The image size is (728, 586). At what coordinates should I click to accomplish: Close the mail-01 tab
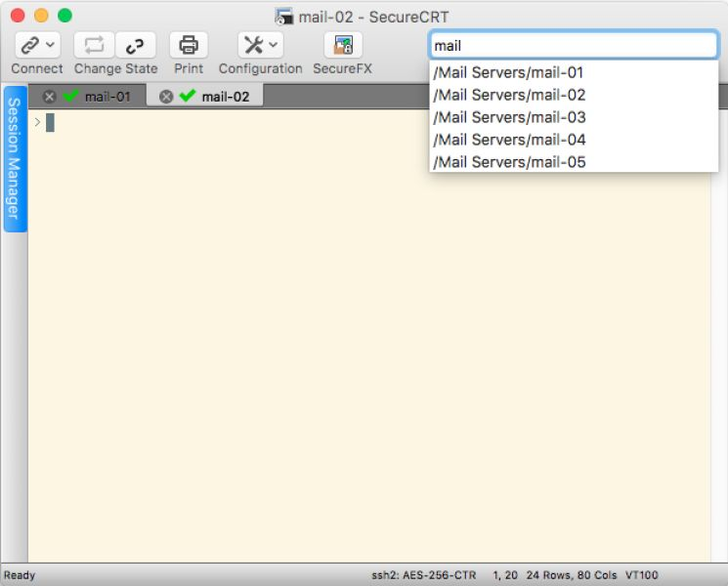pos(49,97)
